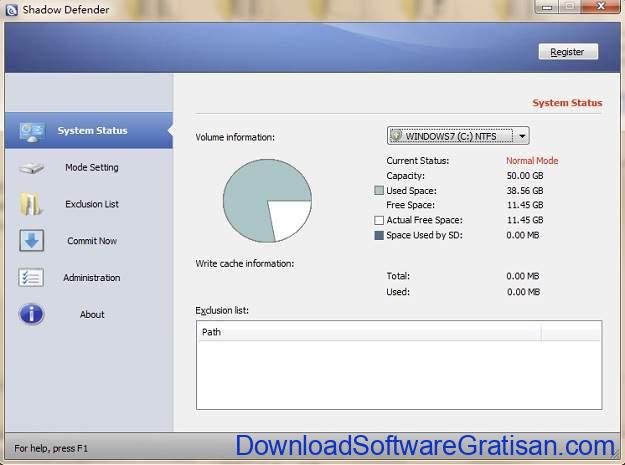Click the Commit Now arrow icon

tap(31, 240)
